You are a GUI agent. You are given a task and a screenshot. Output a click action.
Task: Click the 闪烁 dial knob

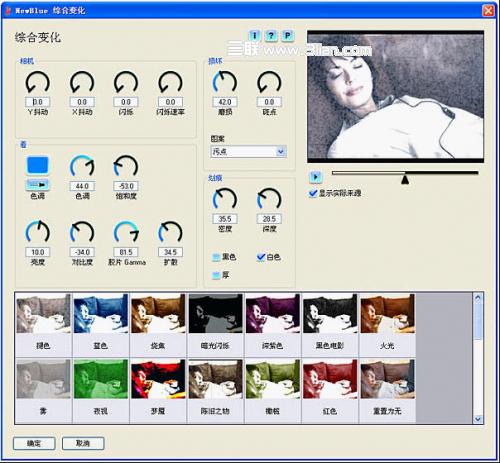[126, 82]
